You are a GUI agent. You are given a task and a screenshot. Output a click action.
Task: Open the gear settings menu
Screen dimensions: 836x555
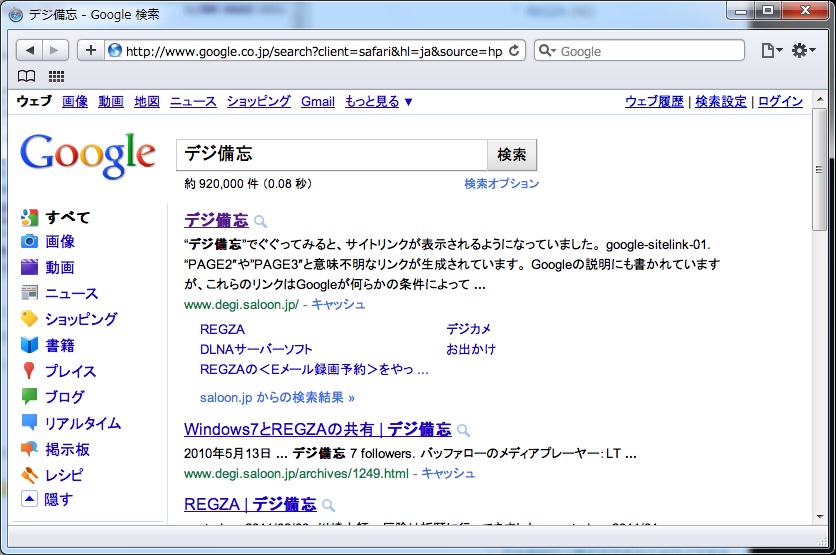point(803,51)
